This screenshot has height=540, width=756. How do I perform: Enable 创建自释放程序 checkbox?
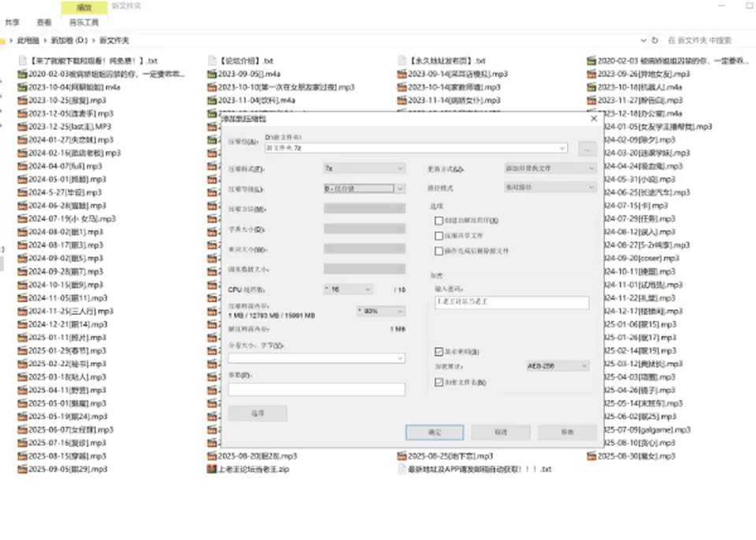tap(439, 221)
